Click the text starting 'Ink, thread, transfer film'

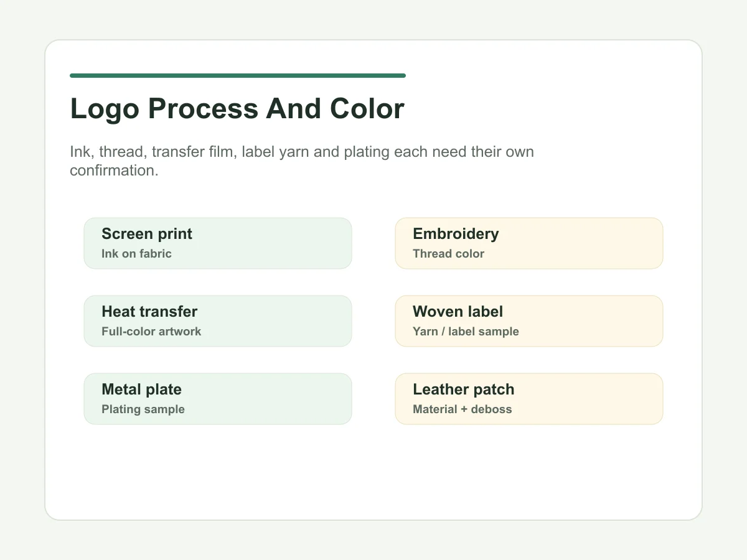tap(302, 161)
